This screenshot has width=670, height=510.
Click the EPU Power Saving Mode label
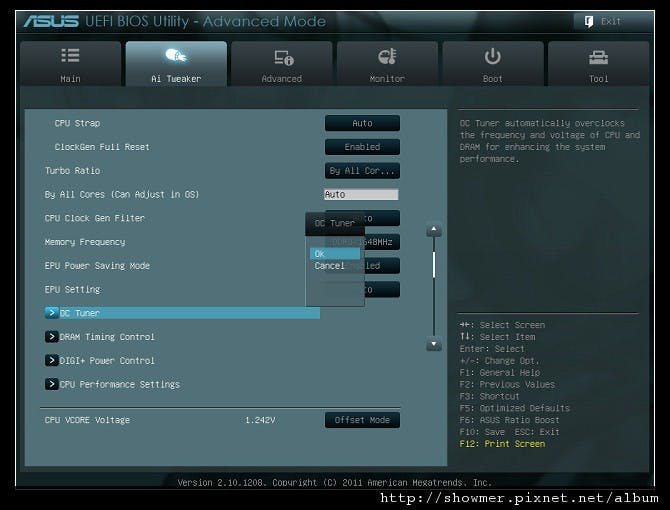pyautogui.click(x=97, y=266)
